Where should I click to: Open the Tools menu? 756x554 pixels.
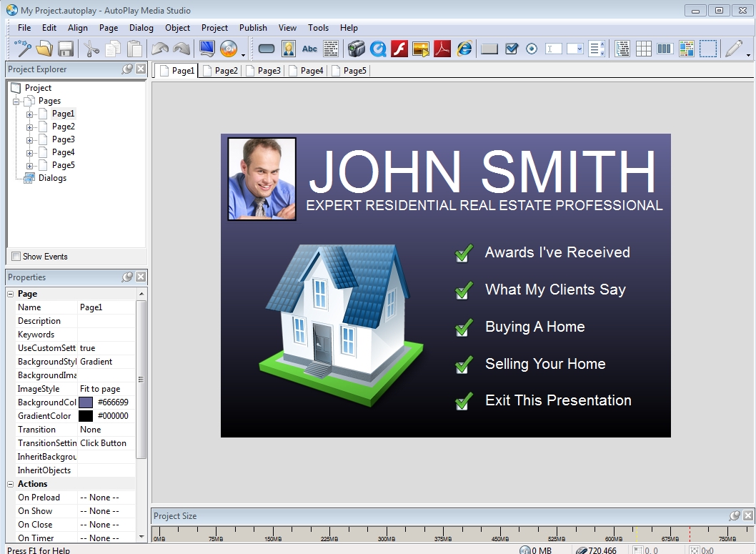click(318, 28)
